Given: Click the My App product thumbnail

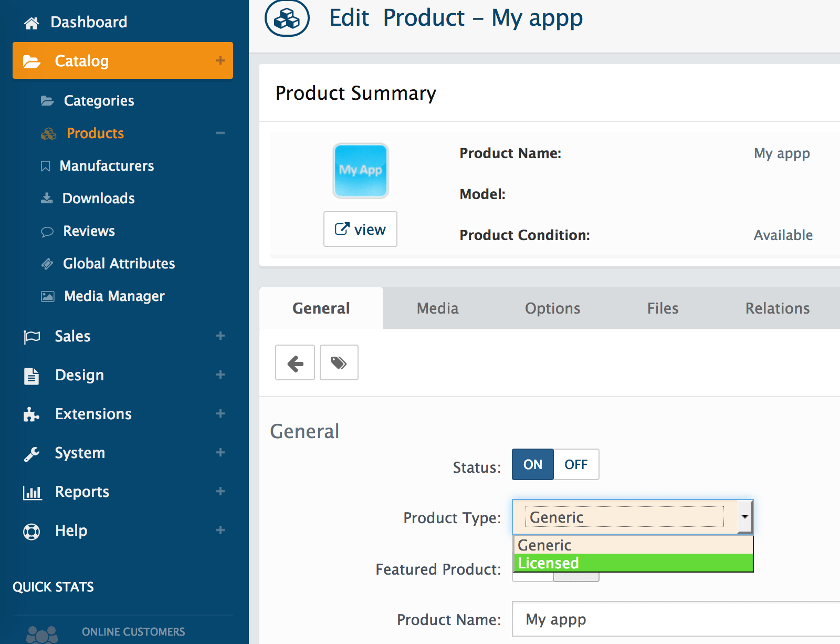Looking at the screenshot, I should click(x=361, y=171).
